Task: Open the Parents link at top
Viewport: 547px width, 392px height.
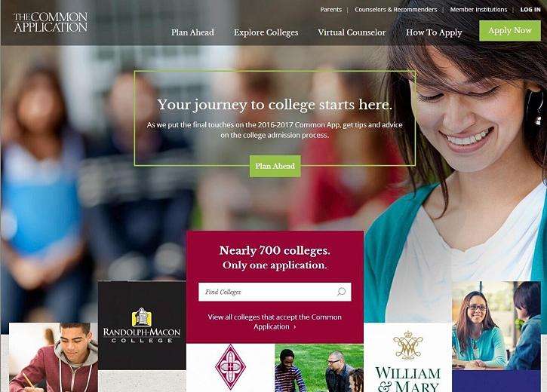Action: coord(331,10)
